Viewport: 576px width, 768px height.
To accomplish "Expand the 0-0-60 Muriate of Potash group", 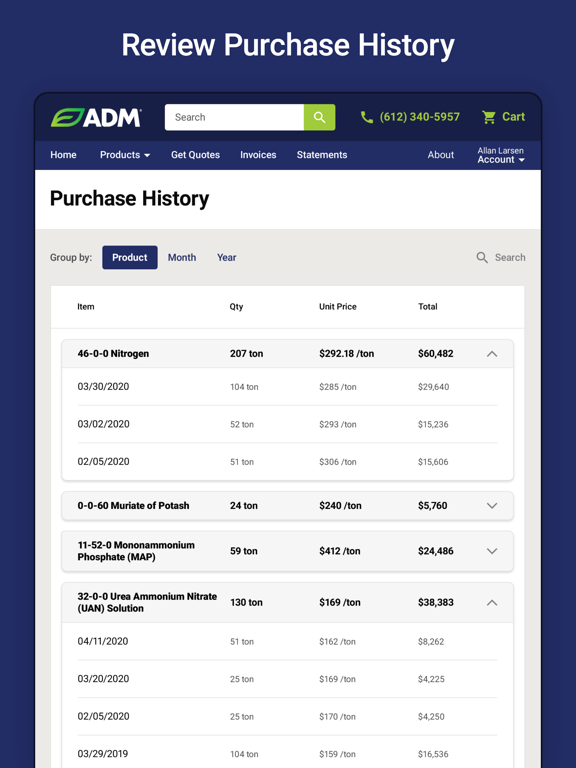I will pyautogui.click(x=492, y=505).
